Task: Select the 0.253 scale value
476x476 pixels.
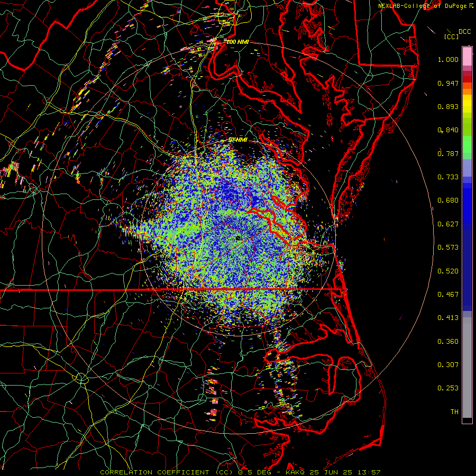Action: pyautogui.click(x=448, y=388)
